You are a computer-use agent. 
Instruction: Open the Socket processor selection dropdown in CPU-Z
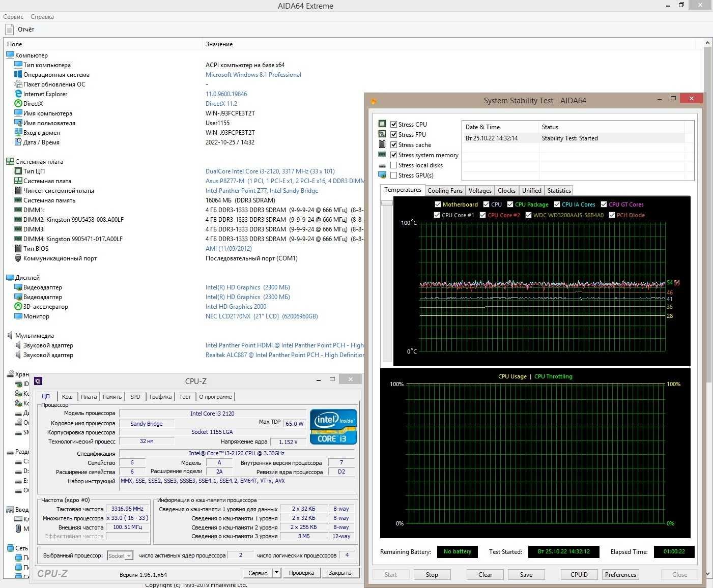[x=120, y=556]
